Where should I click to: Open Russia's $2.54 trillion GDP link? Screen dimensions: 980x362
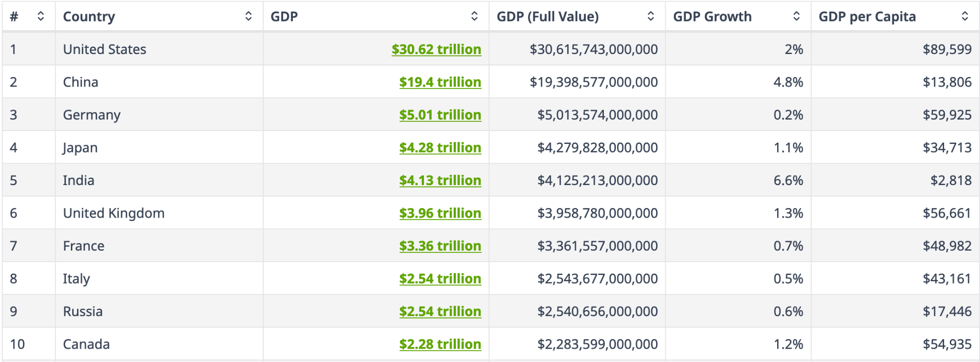tap(440, 311)
